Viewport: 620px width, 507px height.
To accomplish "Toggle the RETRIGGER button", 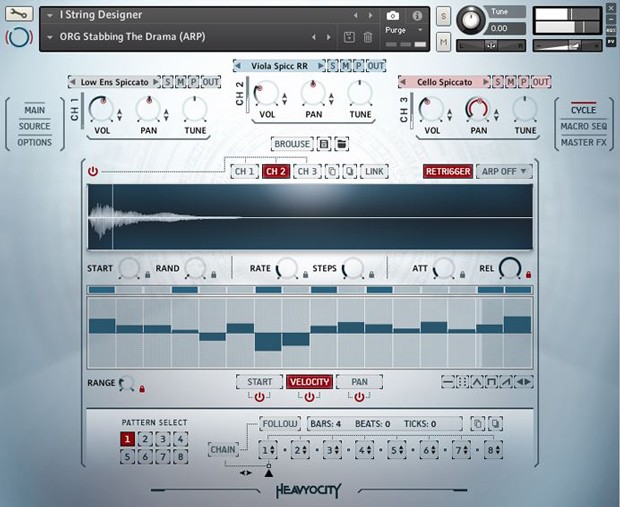I will [x=448, y=172].
